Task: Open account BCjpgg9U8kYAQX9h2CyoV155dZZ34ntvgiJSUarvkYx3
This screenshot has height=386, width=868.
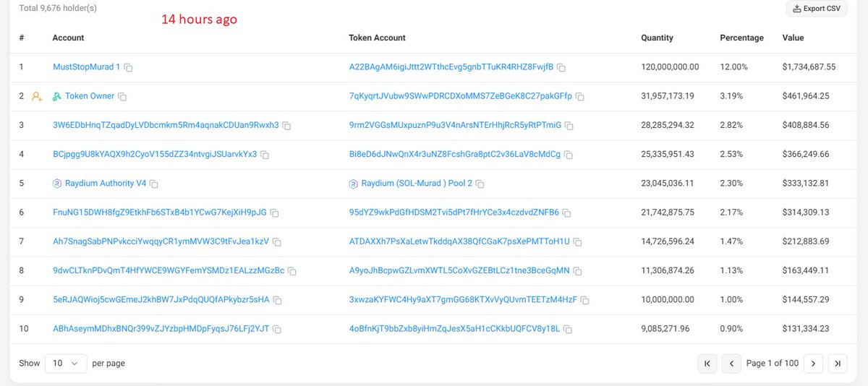Action: coord(155,154)
